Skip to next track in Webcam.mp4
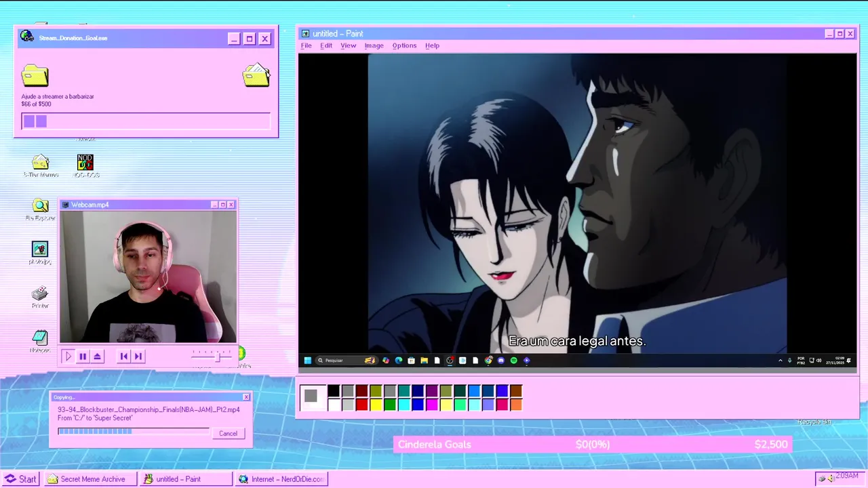Image resolution: width=868 pixels, height=488 pixels. click(x=138, y=356)
